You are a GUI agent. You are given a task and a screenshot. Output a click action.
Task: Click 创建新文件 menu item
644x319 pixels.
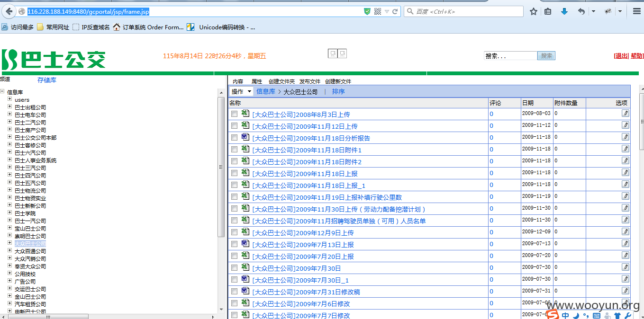(338, 81)
